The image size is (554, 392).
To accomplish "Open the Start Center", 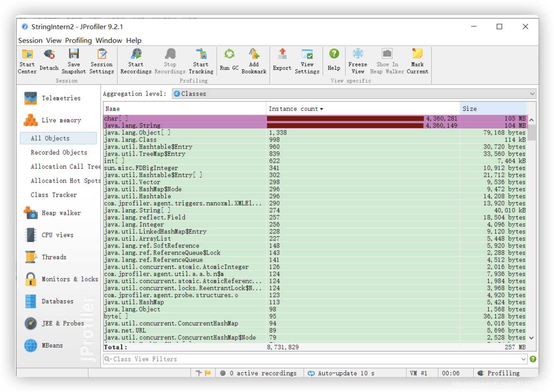I will click(x=27, y=61).
